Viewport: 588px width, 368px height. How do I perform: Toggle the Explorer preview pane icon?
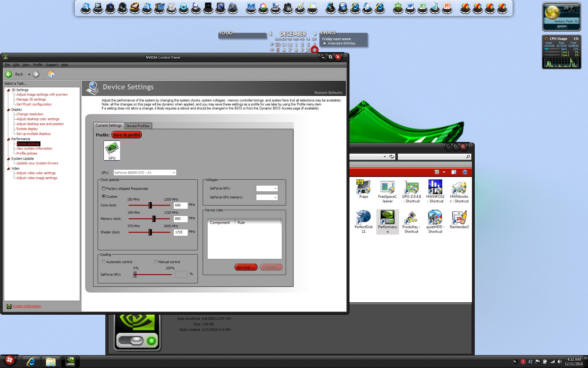(x=454, y=172)
